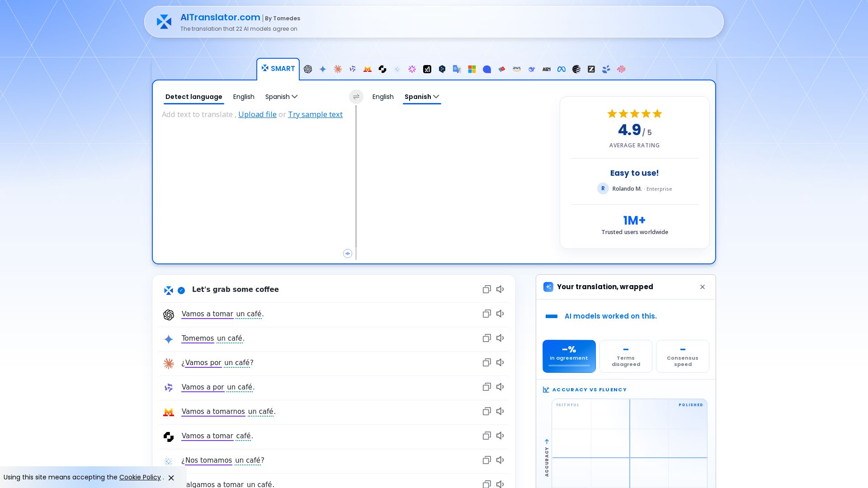Copy the 'Tomemos un café.' translation
Viewport: 868px width, 488px height.
point(487,338)
